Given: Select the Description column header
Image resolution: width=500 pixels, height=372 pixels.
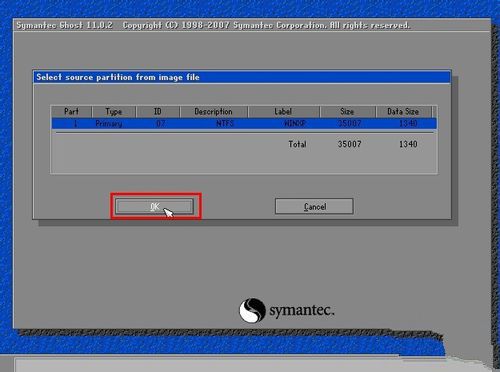Looking at the screenshot, I should click(x=214, y=112).
